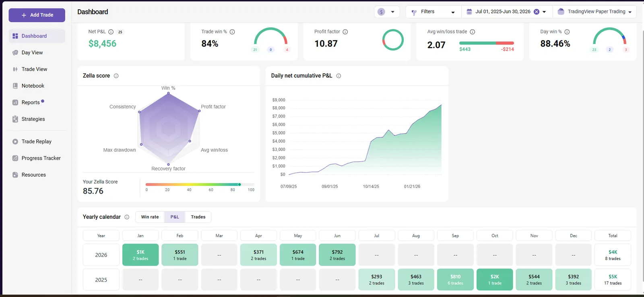Click the Trade win % gauge arc
The image size is (644, 297).
pyautogui.click(x=271, y=36)
